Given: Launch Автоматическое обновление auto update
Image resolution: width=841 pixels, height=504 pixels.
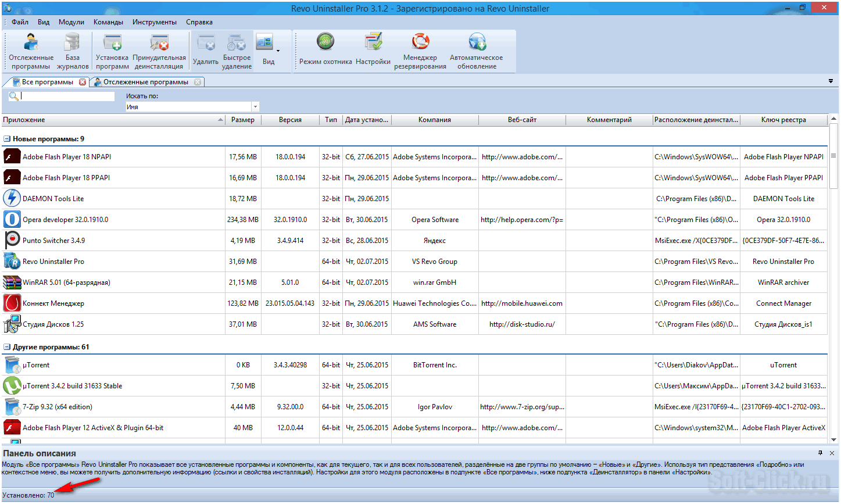Looking at the screenshot, I should tap(476, 51).
